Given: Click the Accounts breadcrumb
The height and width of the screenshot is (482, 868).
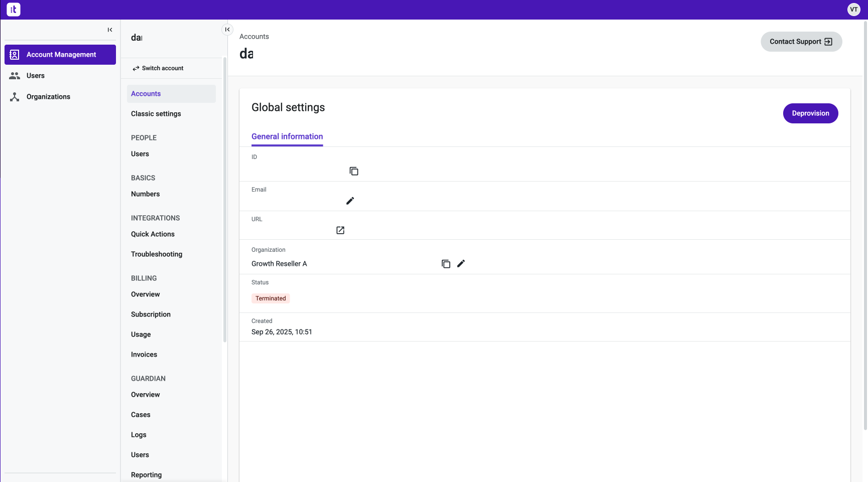Looking at the screenshot, I should point(254,37).
